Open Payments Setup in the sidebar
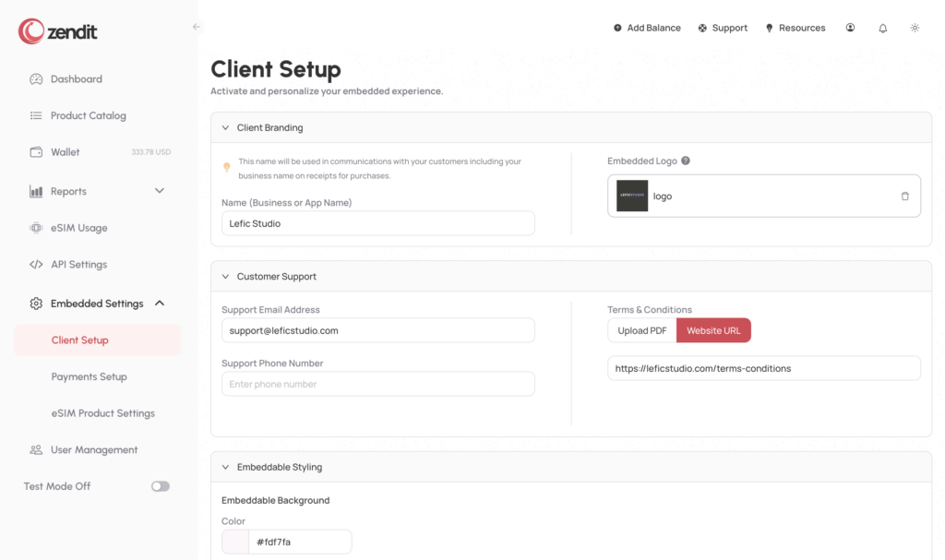The width and height of the screenshot is (945, 560). (x=89, y=376)
